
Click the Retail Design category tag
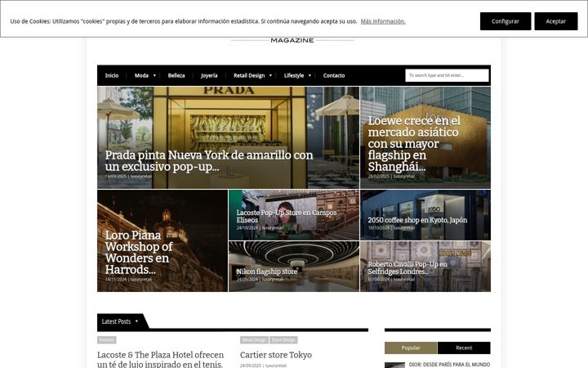[x=254, y=340]
